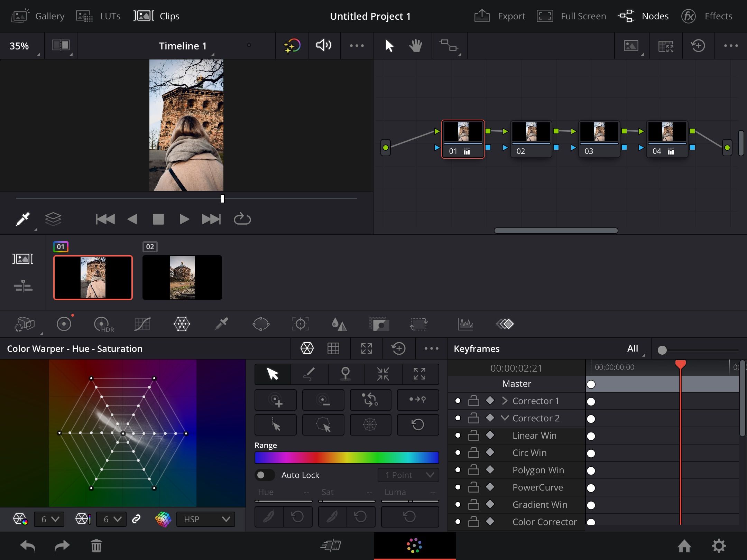The height and width of the screenshot is (560, 747).
Task: Toggle the Master keyframe track enable circle
Action: (591, 384)
